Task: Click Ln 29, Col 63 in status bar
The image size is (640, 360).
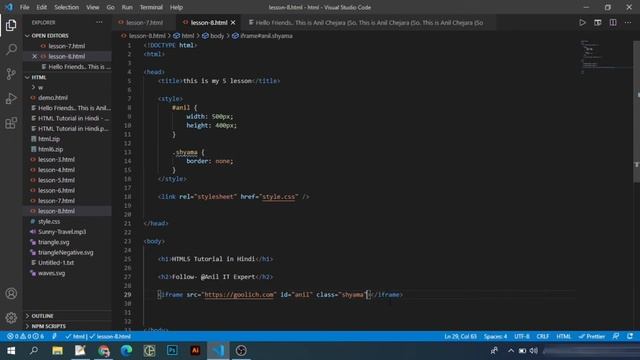Action: click(460, 336)
